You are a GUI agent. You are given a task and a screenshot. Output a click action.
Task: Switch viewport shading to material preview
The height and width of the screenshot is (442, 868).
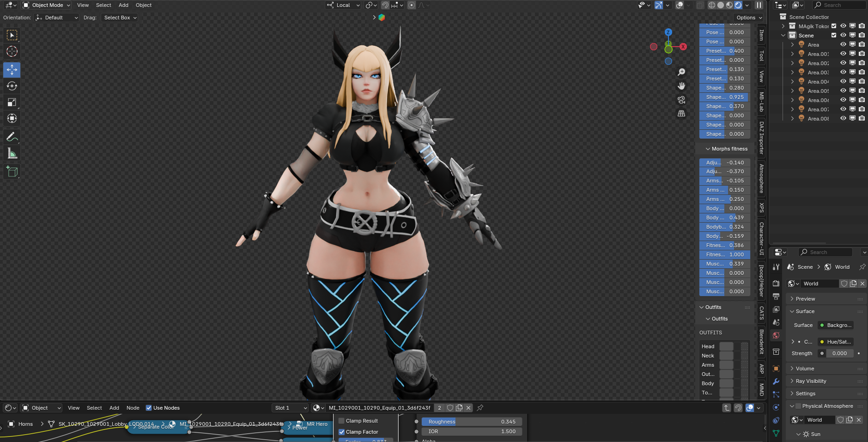729,5
